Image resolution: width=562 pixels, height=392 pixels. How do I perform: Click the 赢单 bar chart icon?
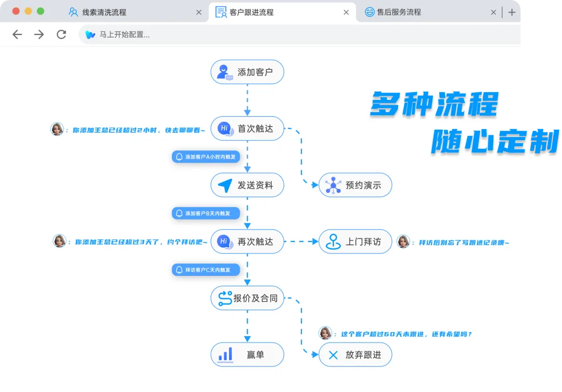[225, 355]
